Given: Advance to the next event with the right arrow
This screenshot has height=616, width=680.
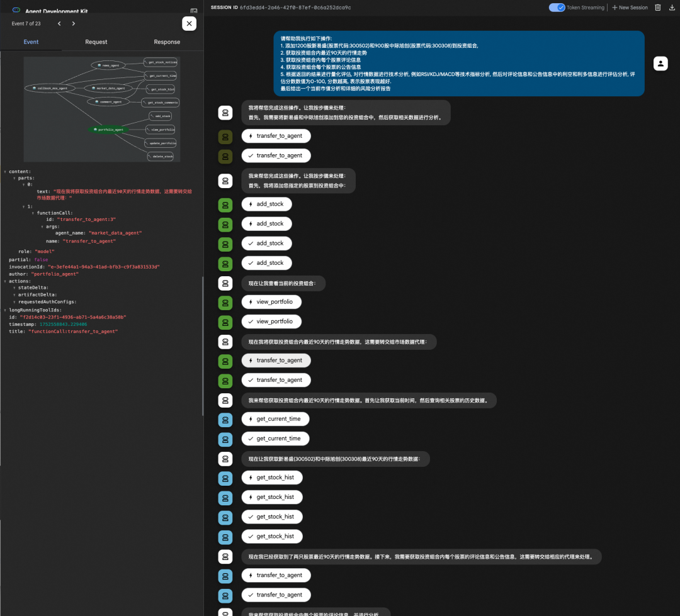Looking at the screenshot, I should [x=74, y=23].
